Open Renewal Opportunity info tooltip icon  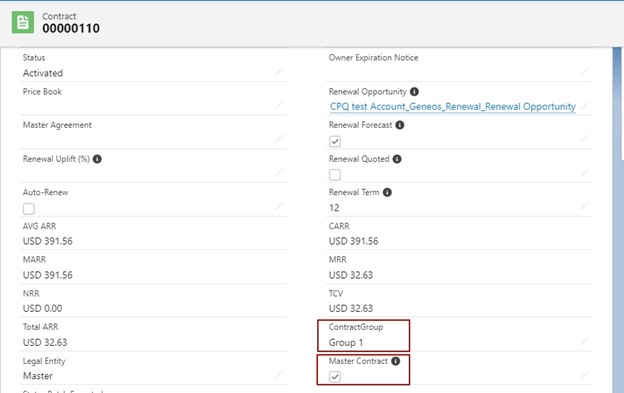[x=414, y=91]
